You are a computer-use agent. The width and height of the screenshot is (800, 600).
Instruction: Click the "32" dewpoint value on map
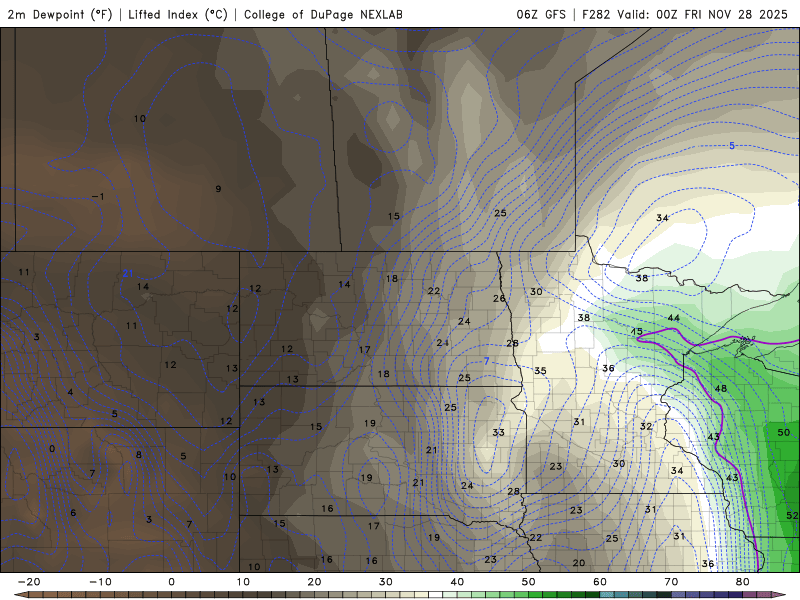coord(646,426)
